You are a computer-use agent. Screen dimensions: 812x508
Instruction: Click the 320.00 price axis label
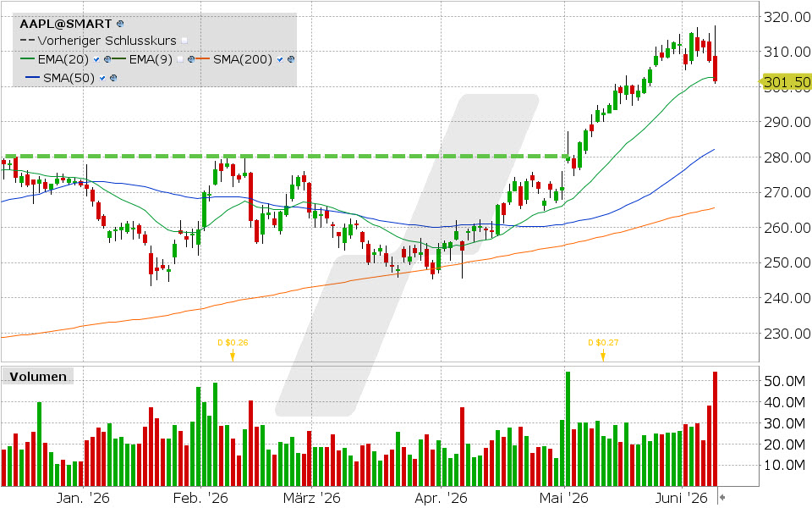[787, 17]
